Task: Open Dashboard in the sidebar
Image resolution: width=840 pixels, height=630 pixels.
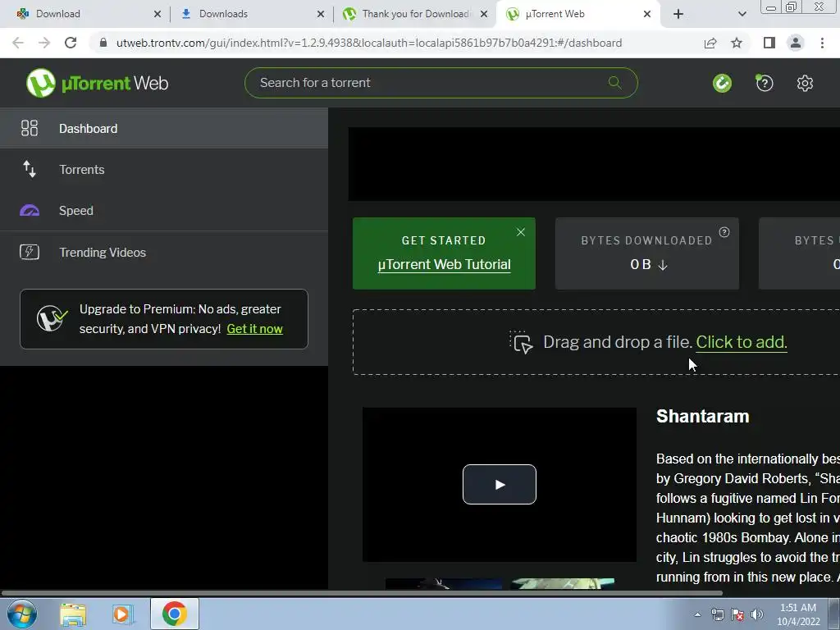Action: pos(164,128)
